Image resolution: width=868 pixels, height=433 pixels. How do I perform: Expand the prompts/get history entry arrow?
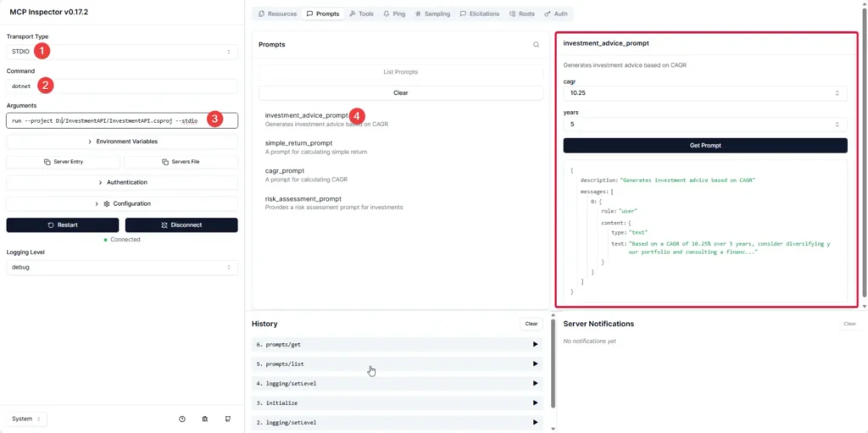click(535, 344)
